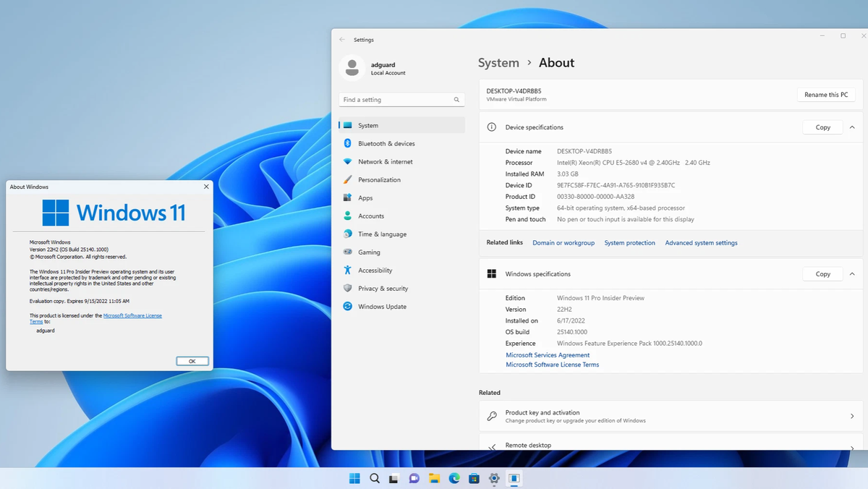868x489 pixels.
Task: Open the Accessibility figure icon
Action: 348,270
